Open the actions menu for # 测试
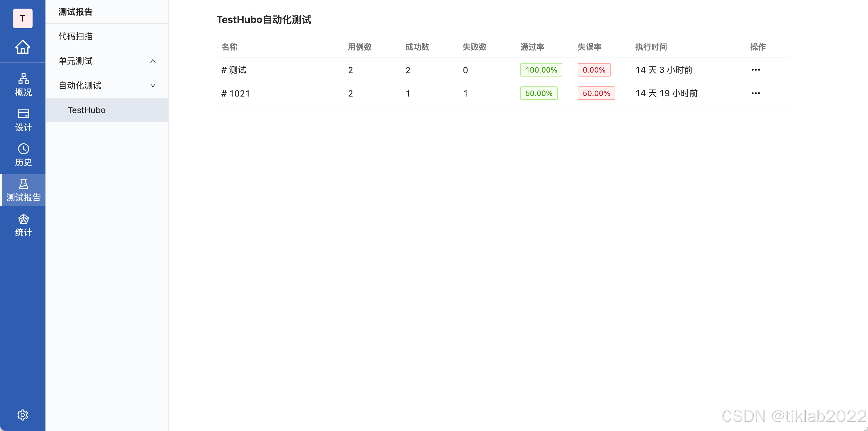The height and width of the screenshot is (431, 868). 756,70
